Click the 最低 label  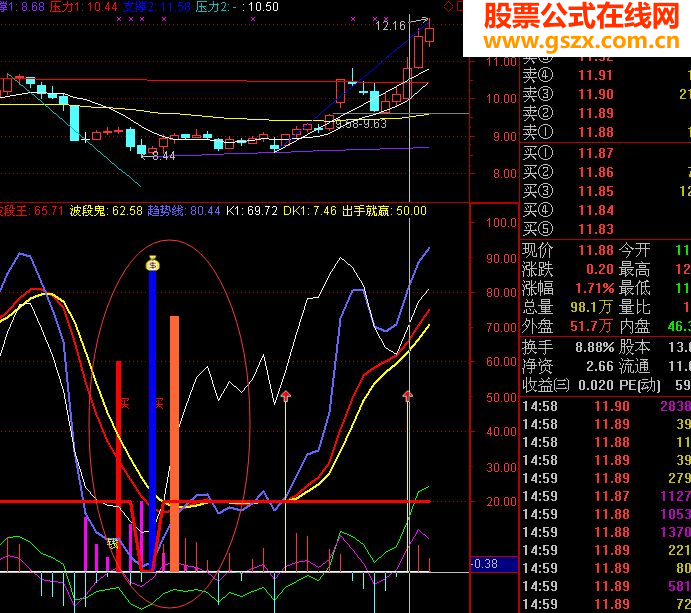click(x=635, y=288)
